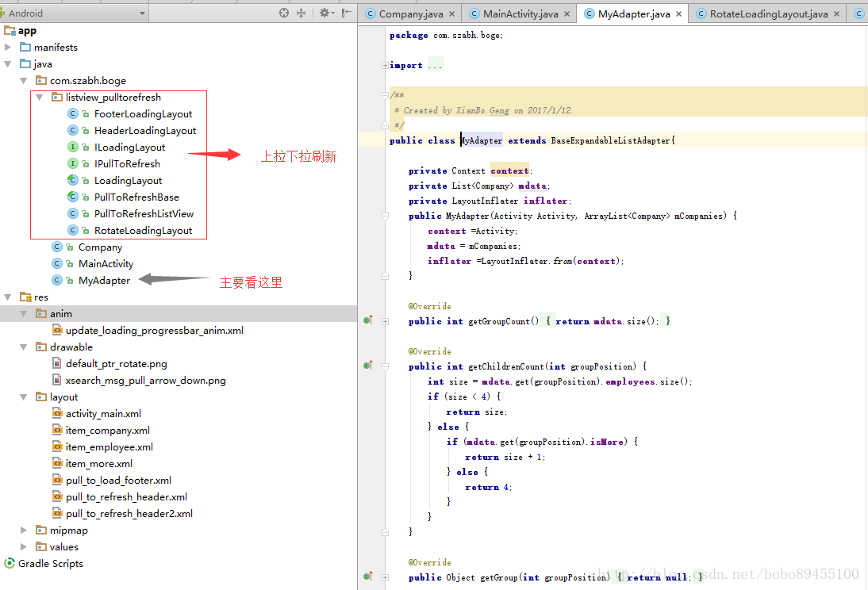Expand the folded getGroup method

click(x=385, y=577)
